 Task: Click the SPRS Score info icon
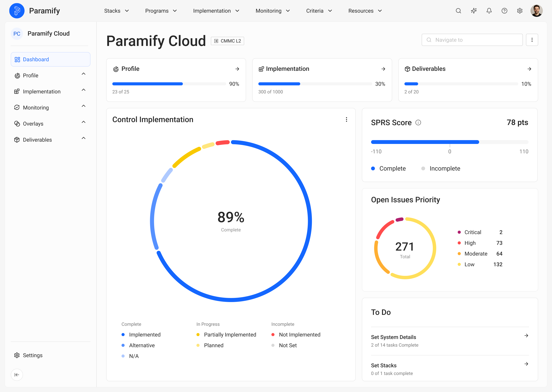pos(418,123)
